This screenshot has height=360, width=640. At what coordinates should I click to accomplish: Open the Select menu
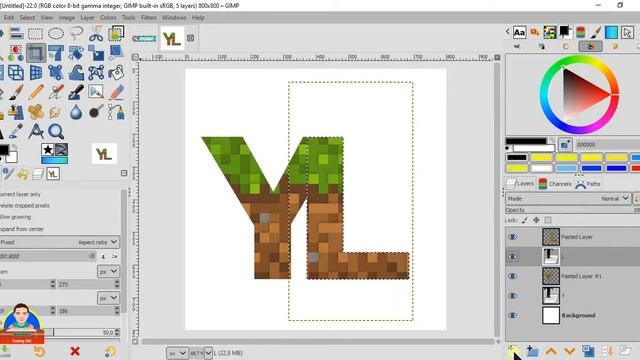tap(27, 18)
